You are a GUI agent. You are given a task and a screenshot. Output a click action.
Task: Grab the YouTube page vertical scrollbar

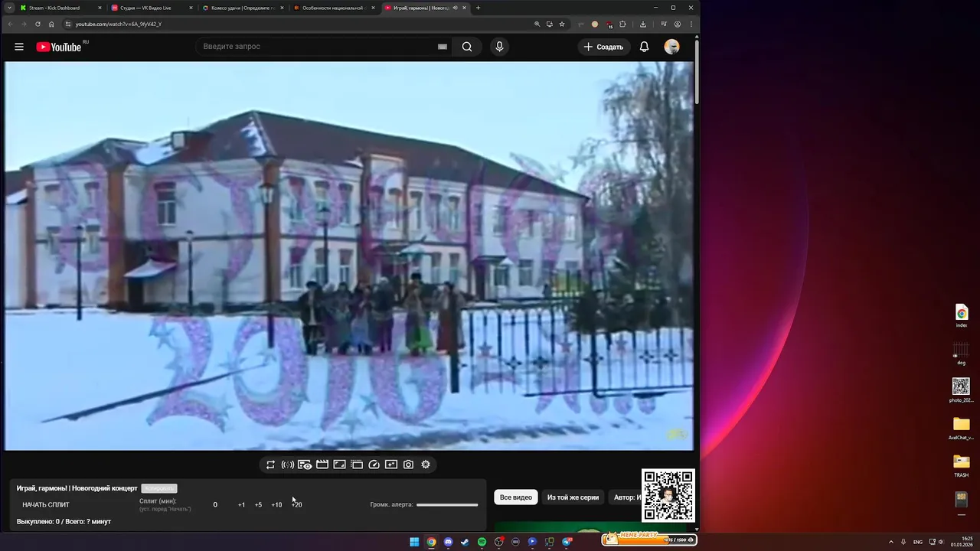pos(697,70)
